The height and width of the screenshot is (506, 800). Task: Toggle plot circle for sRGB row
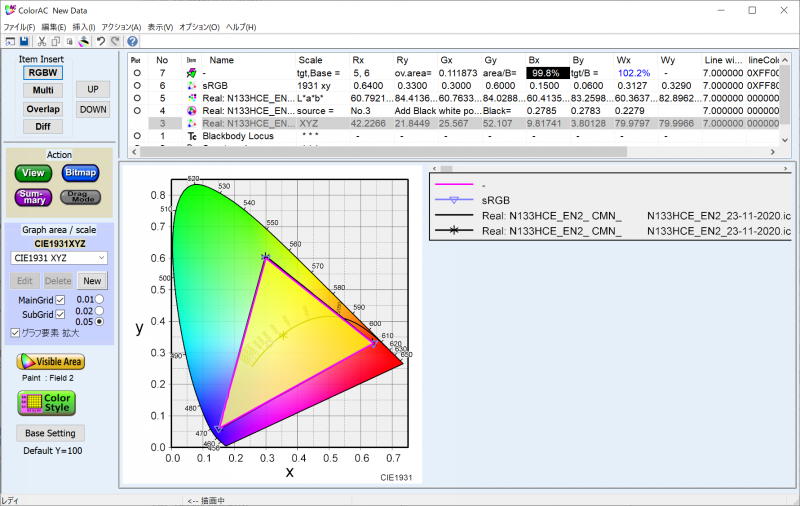[x=137, y=86]
